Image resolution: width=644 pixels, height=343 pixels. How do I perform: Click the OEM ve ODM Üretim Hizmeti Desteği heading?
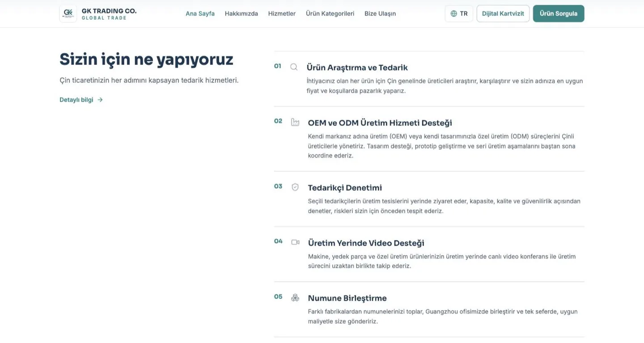380,123
